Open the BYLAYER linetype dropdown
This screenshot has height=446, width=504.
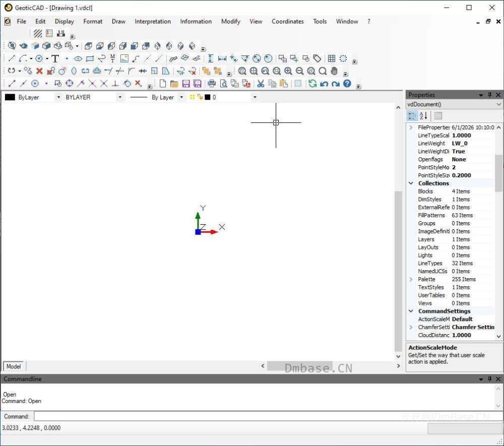pos(120,97)
